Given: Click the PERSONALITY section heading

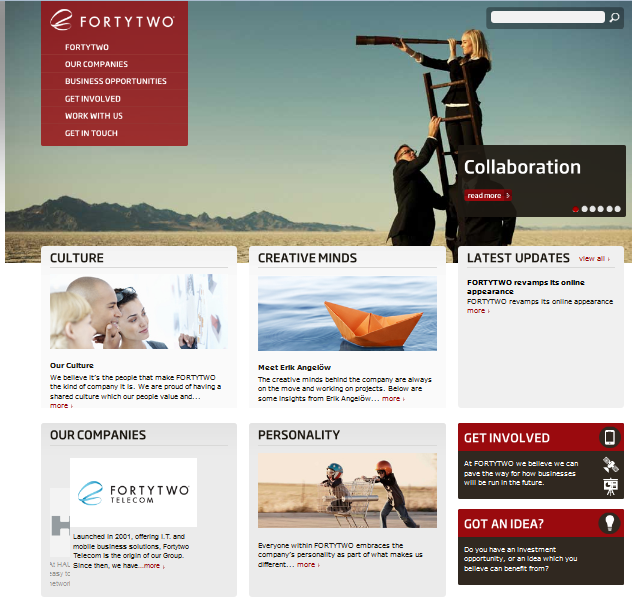Looking at the screenshot, I should click(x=299, y=435).
